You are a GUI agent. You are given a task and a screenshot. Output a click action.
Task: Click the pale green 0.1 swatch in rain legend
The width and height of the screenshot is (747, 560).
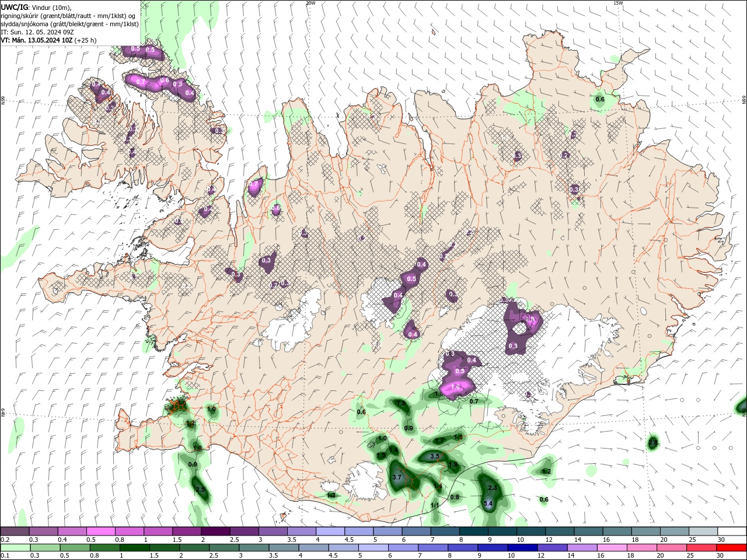(15, 548)
